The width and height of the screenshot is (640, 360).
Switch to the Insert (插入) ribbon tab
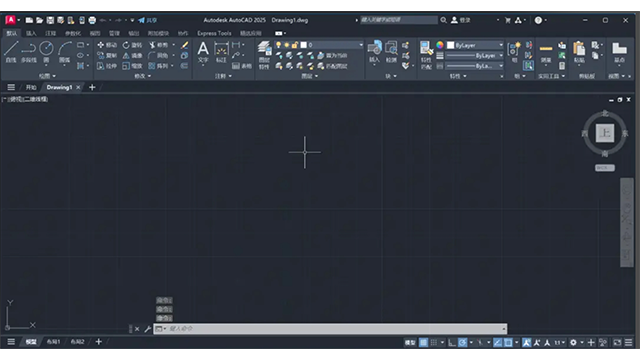pyautogui.click(x=31, y=33)
